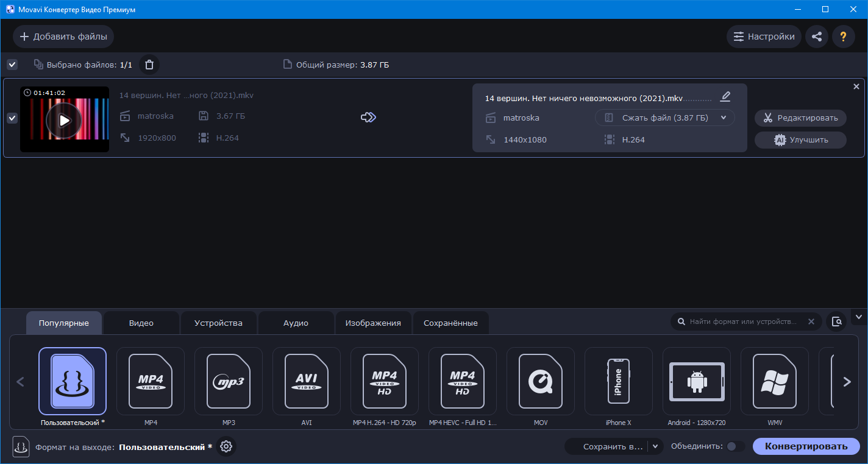Switch to the Популярные tab

(64, 323)
